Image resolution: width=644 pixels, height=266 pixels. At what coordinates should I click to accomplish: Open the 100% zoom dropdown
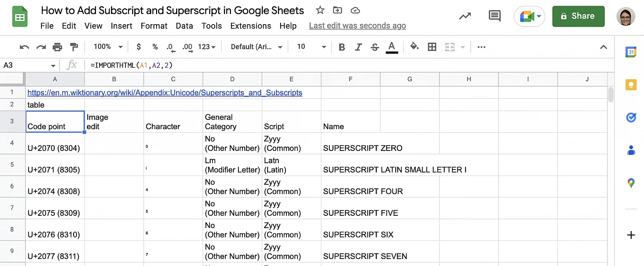point(108,47)
